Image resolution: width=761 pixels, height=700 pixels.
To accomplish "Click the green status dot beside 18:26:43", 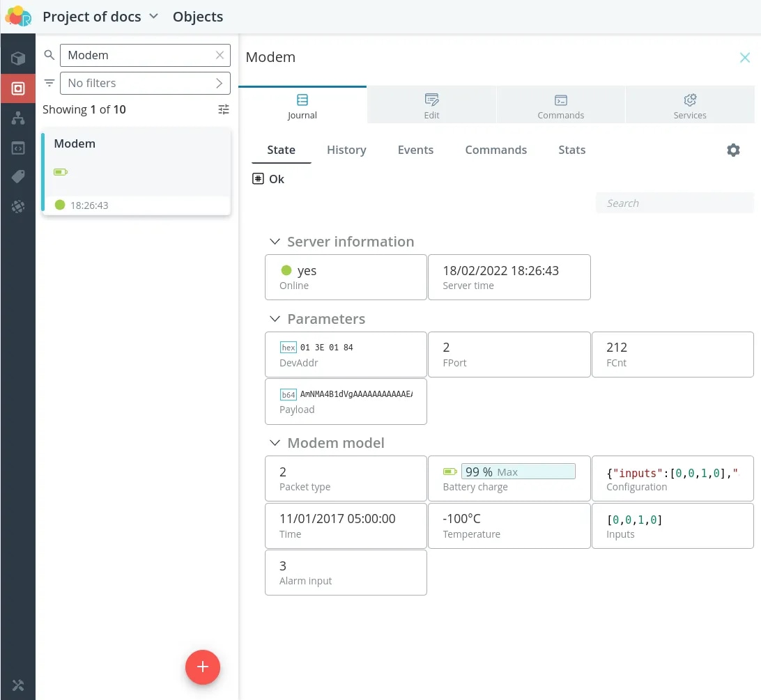I will click(60, 205).
